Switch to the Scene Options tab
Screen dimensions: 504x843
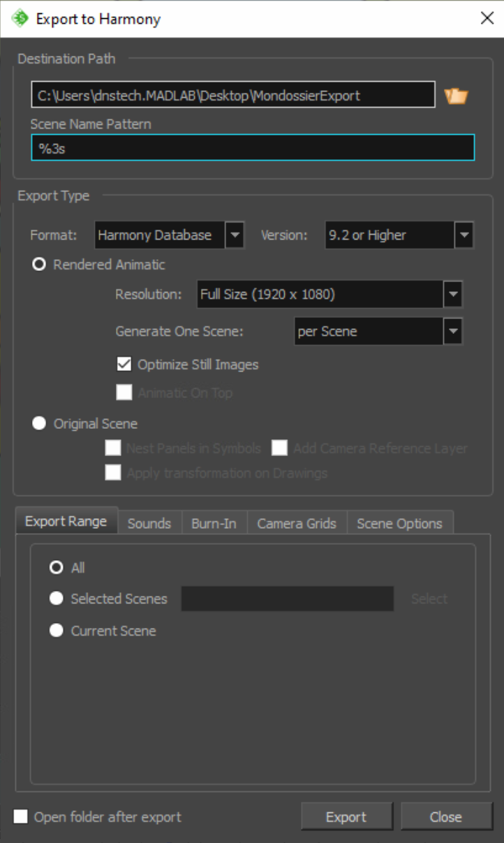coord(400,523)
